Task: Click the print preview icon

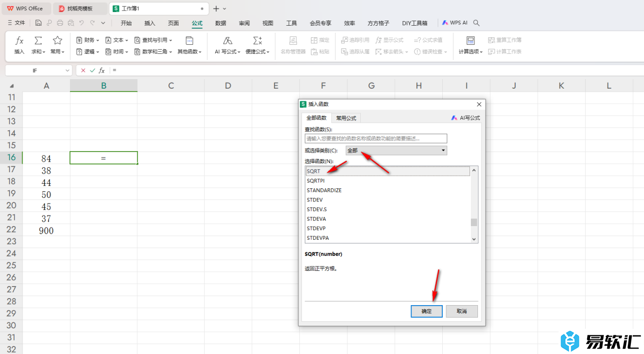Action: coord(70,23)
